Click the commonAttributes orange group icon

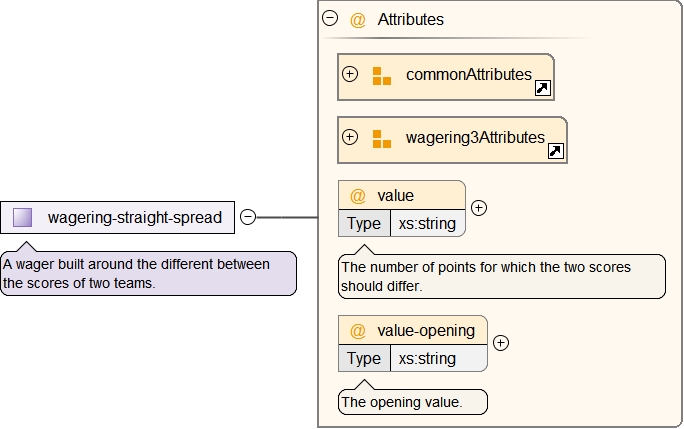381,76
